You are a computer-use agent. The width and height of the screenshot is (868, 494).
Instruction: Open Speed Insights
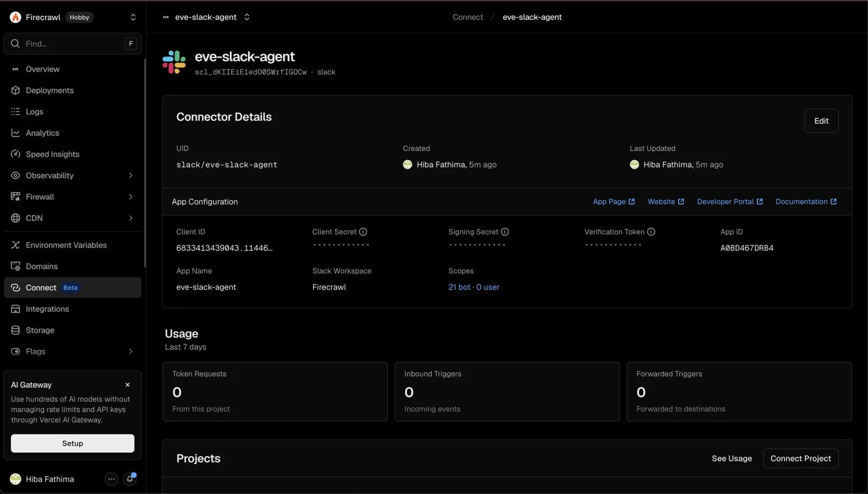[x=73, y=154]
